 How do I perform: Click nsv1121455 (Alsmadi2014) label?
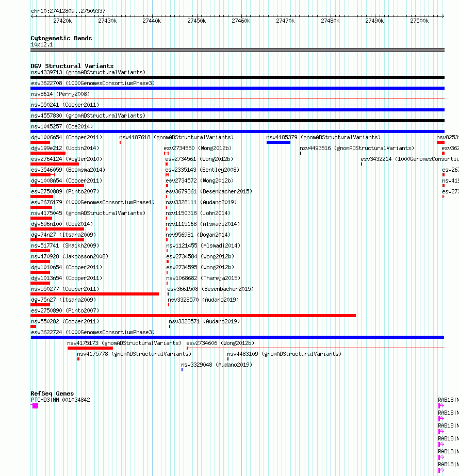pyautogui.click(x=203, y=245)
